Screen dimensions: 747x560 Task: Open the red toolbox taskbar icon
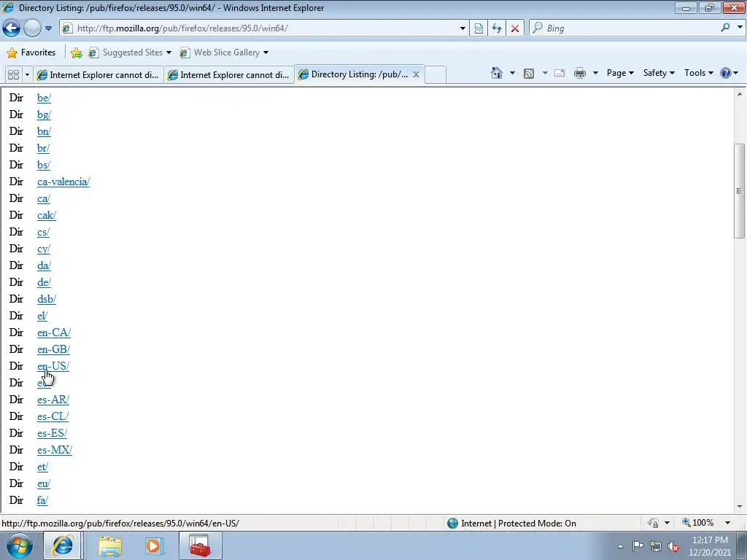[x=200, y=545]
